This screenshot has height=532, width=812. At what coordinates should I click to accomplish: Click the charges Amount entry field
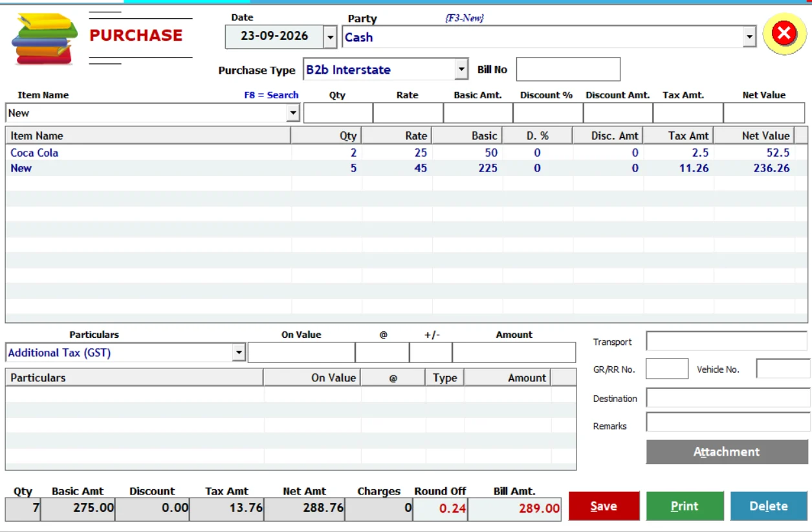[514, 353]
